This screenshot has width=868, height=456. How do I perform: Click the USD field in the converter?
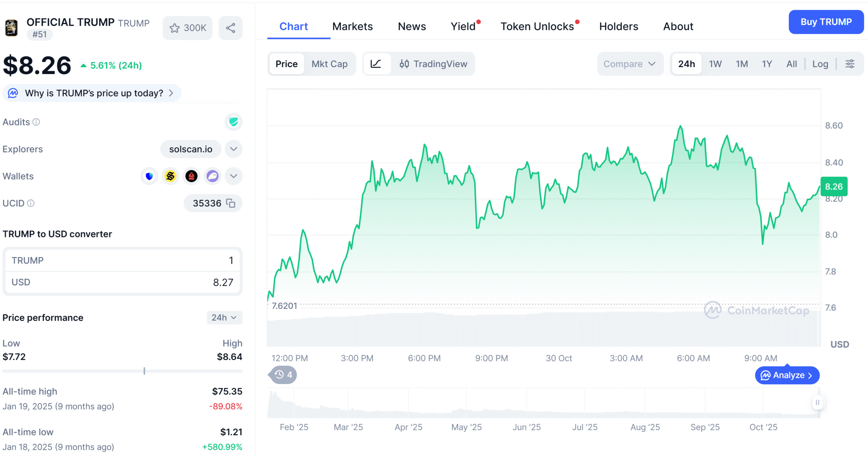[122, 282]
